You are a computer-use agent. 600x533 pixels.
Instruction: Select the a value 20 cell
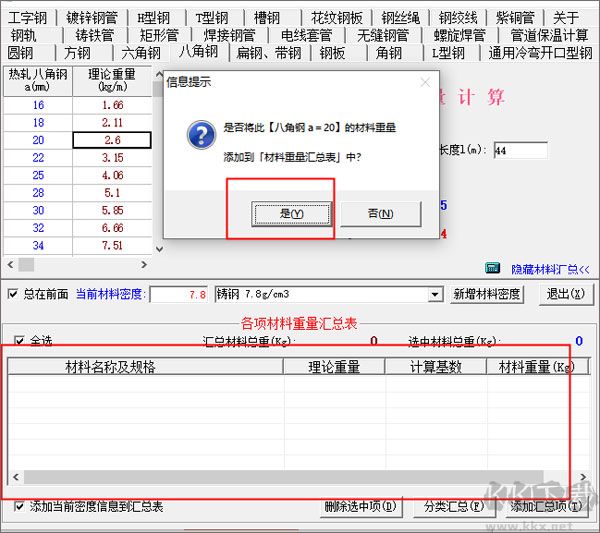click(38, 140)
